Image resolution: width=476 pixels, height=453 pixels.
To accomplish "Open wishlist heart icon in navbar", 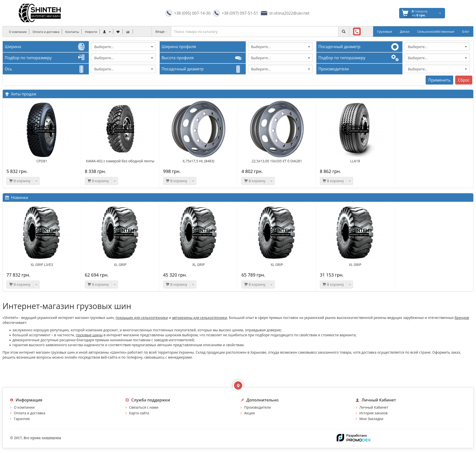I will click(118, 32).
